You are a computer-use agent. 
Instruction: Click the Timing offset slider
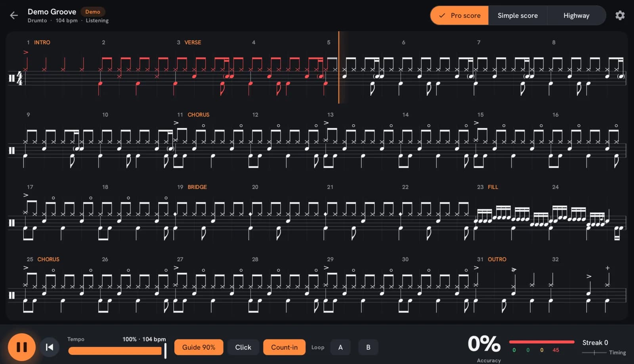(x=594, y=352)
